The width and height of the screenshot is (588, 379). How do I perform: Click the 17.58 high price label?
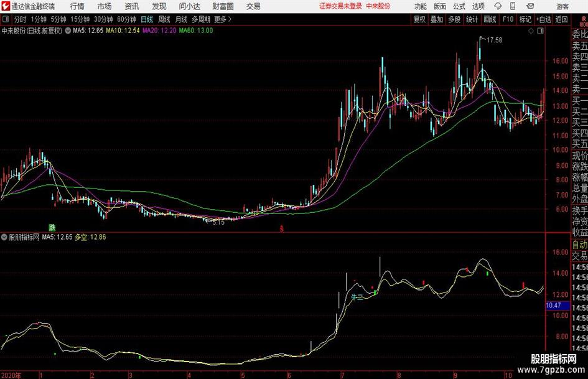(x=494, y=40)
